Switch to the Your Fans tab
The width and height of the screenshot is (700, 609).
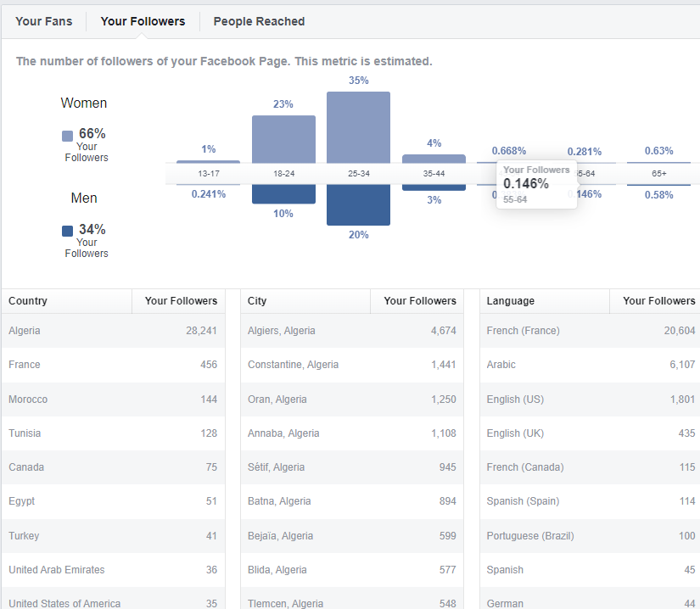43,21
